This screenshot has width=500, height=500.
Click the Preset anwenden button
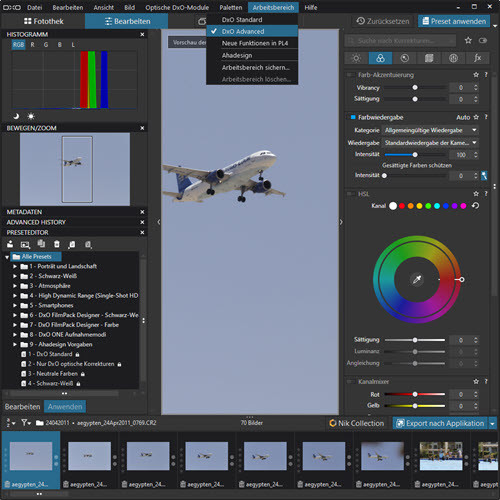coord(454,21)
